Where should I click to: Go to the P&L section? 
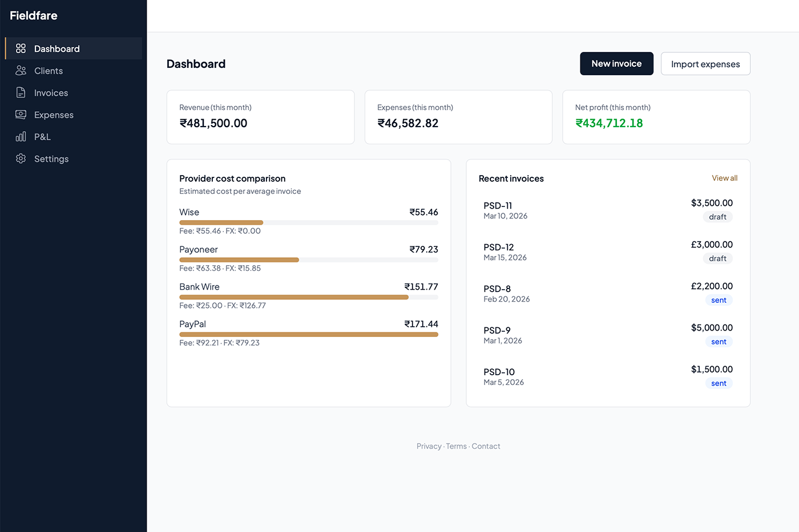[x=42, y=137]
